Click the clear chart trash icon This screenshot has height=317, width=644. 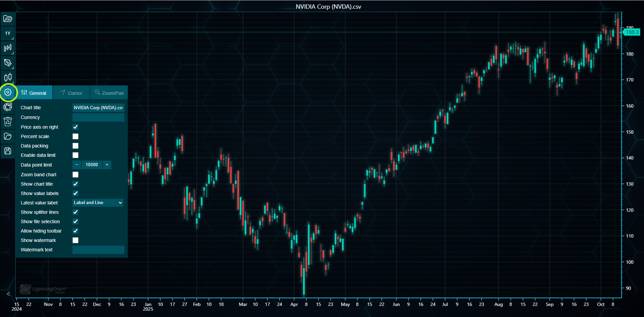(8, 122)
